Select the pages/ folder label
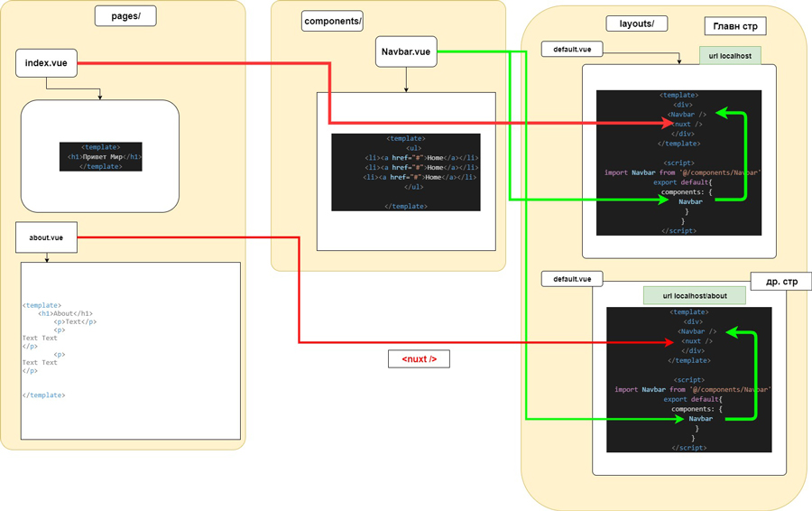This screenshot has width=812, height=511. (x=125, y=16)
